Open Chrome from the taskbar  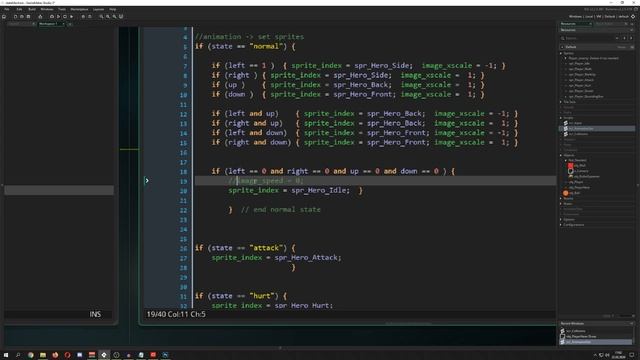31,355
